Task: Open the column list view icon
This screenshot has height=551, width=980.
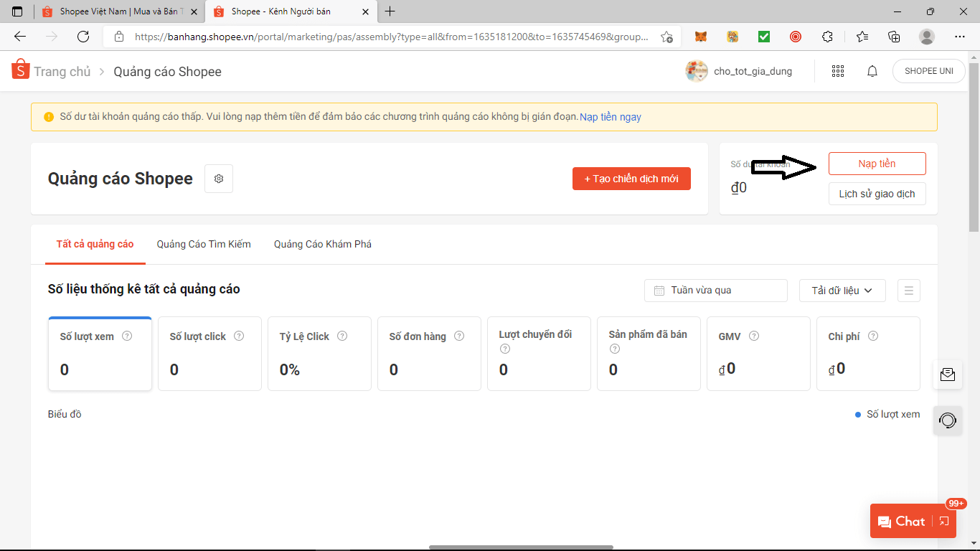Action: coord(908,291)
